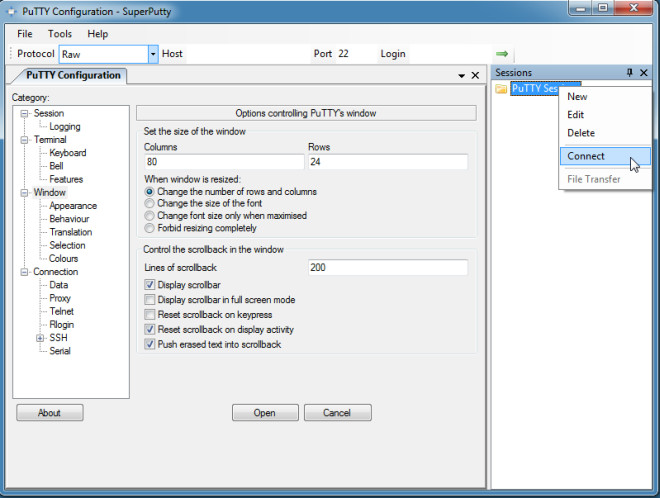Select 'Change font size only when maximised'
Image resolution: width=660 pixels, height=498 pixels.
(149, 216)
